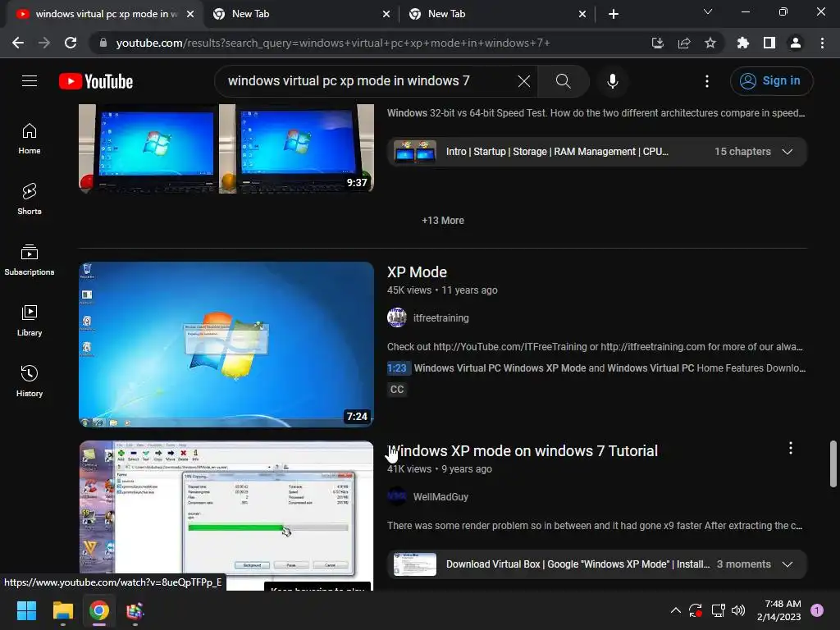Visit the WellMadGuy channel name
Image resolution: width=840 pixels, height=630 pixels.
(x=441, y=497)
